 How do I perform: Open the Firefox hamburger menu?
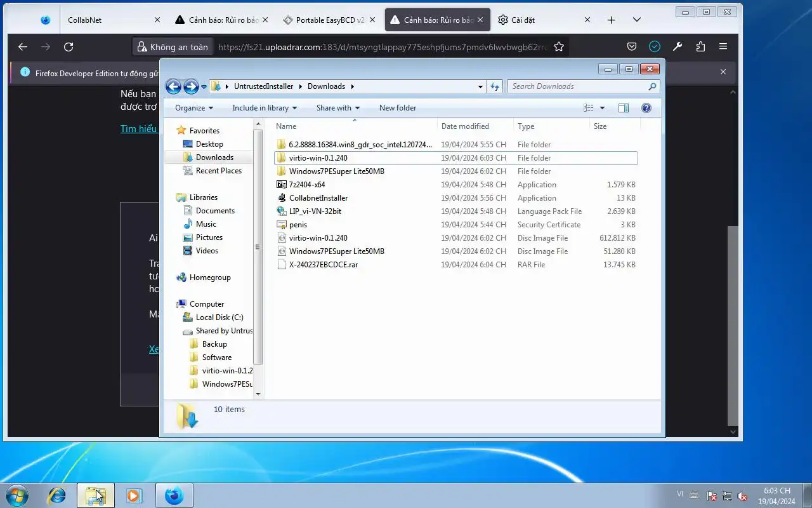pos(723,46)
